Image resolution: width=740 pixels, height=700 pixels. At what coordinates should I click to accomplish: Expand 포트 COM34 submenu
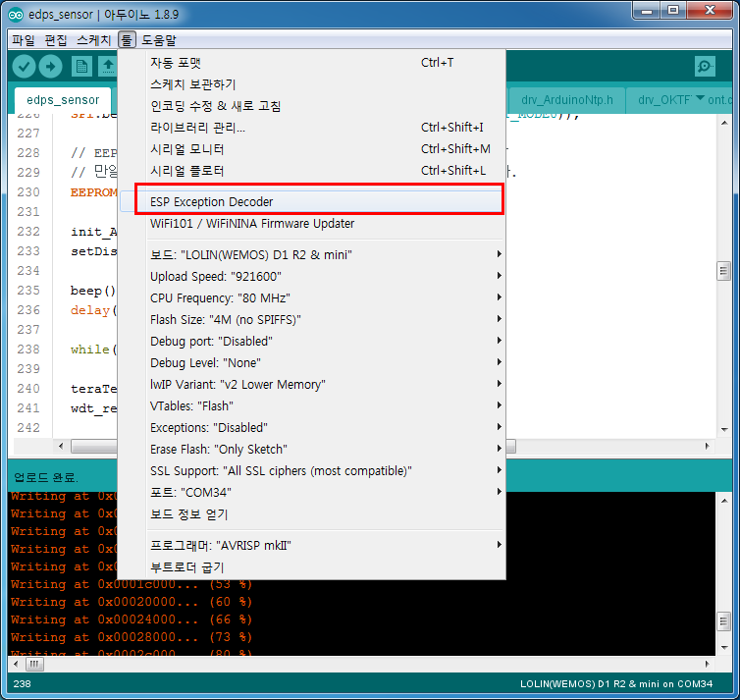[x=312, y=492]
